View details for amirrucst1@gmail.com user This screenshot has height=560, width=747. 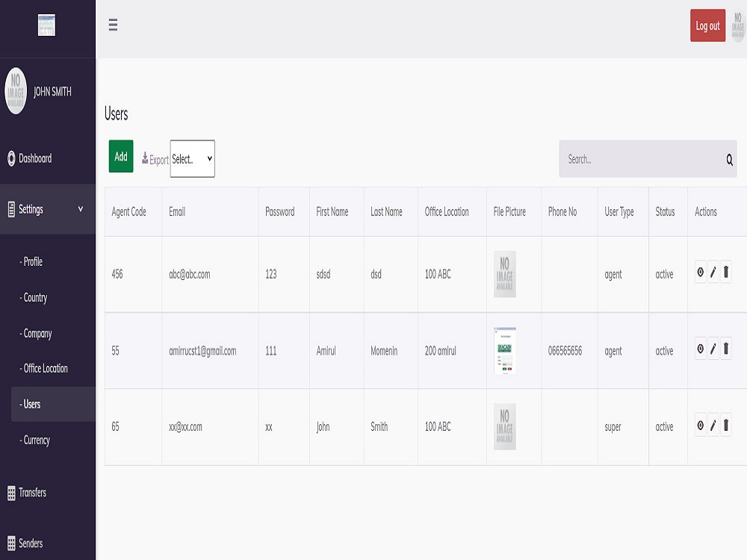tap(701, 349)
